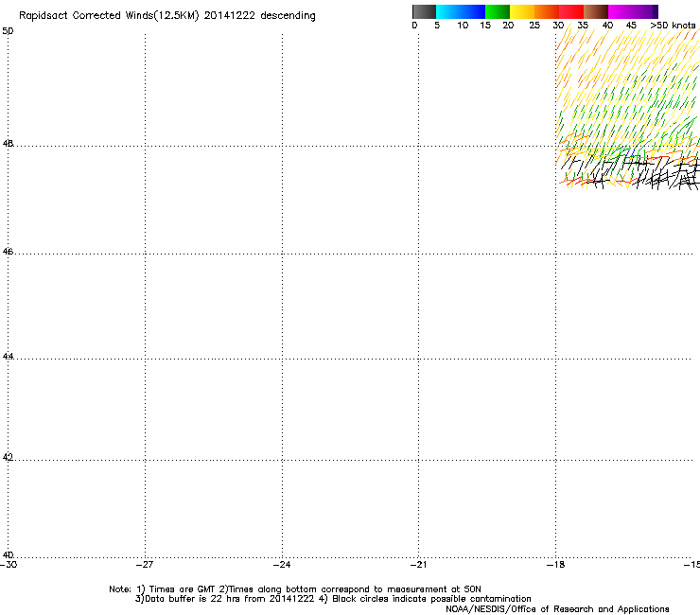700x615 pixels.
Task: Click the longitude label '-27'
Action: (x=145, y=565)
